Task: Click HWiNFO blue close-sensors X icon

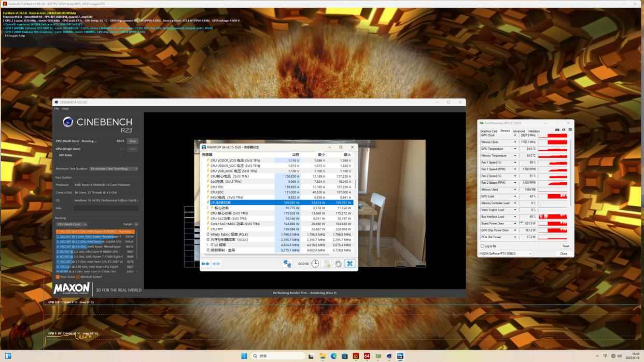Action: (x=350, y=264)
